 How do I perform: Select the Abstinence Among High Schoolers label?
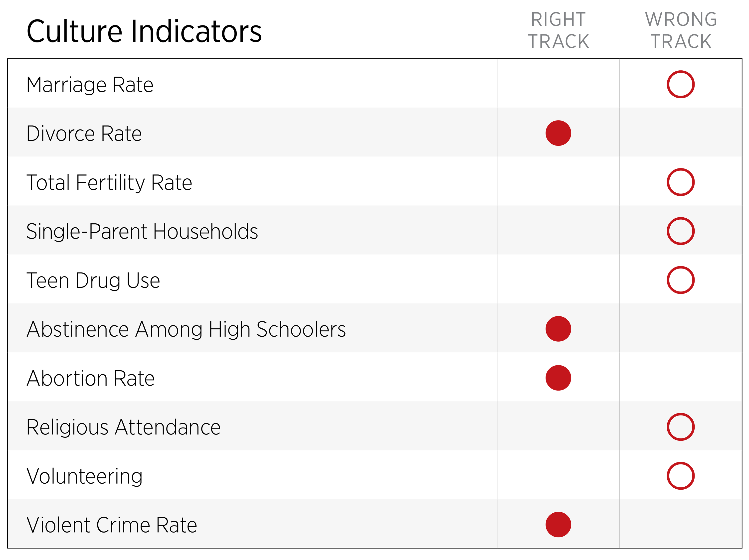(x=186, y=329)
